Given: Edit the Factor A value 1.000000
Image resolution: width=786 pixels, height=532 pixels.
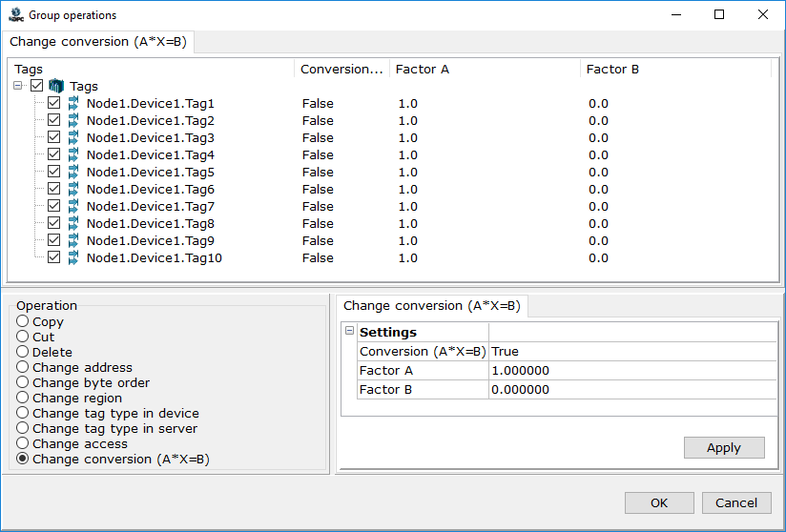Looking at the screenshot, I should (x=632, y=371).
